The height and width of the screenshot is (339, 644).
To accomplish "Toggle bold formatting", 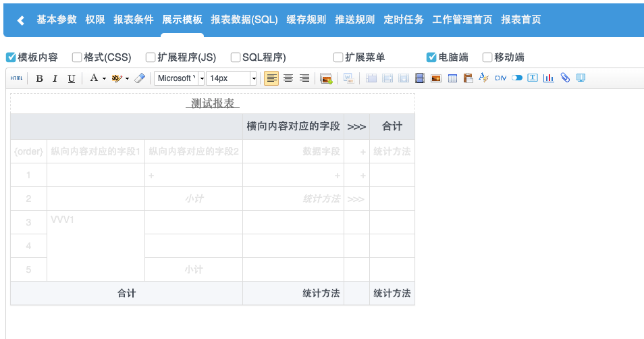I will 39,78.
